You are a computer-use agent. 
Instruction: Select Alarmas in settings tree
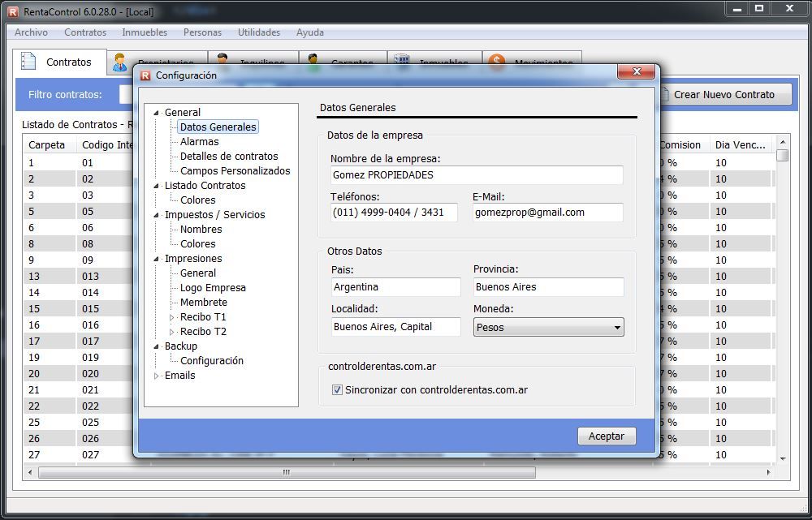click(x=200, y=141)
